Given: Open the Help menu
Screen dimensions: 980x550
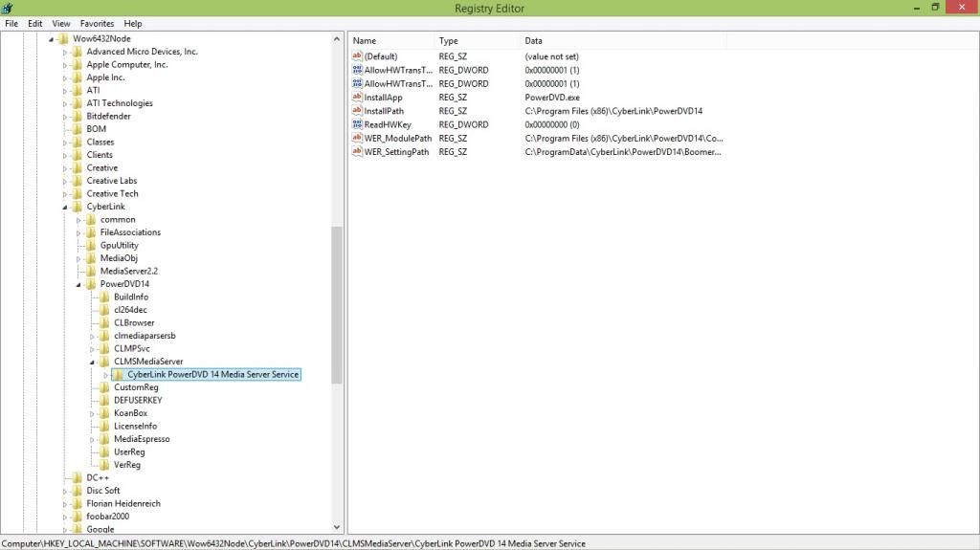Looking at the screenshot, I should pos(132,24).
